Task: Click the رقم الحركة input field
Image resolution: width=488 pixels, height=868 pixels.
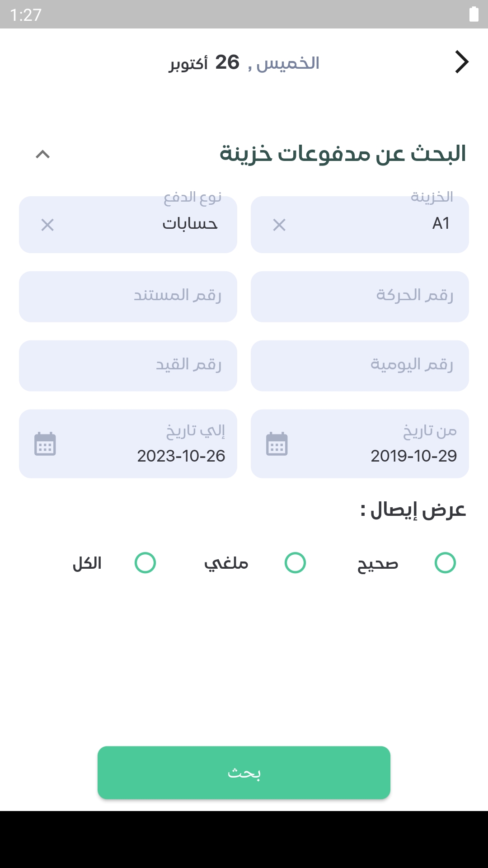Action: pyautogui.click(x=360, y=297)
